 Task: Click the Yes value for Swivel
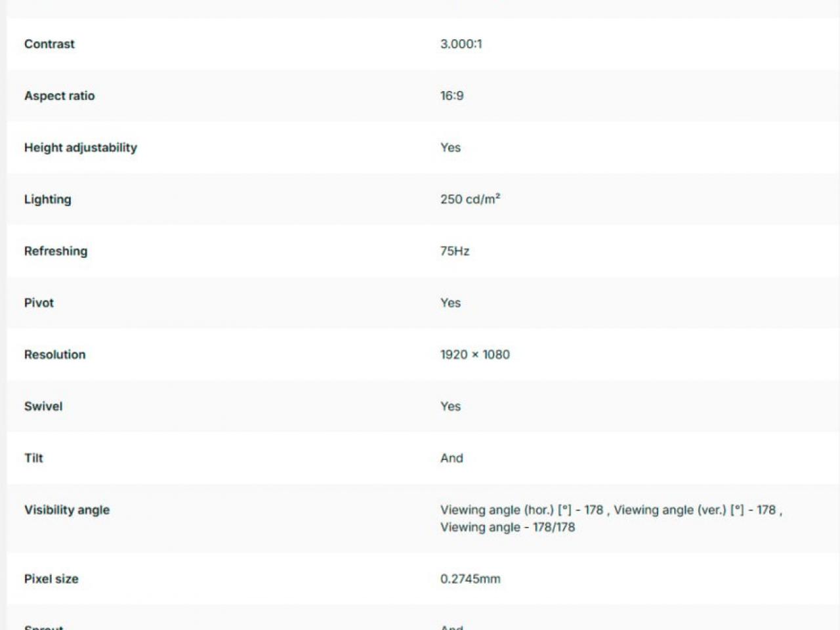tap(450, 407)
